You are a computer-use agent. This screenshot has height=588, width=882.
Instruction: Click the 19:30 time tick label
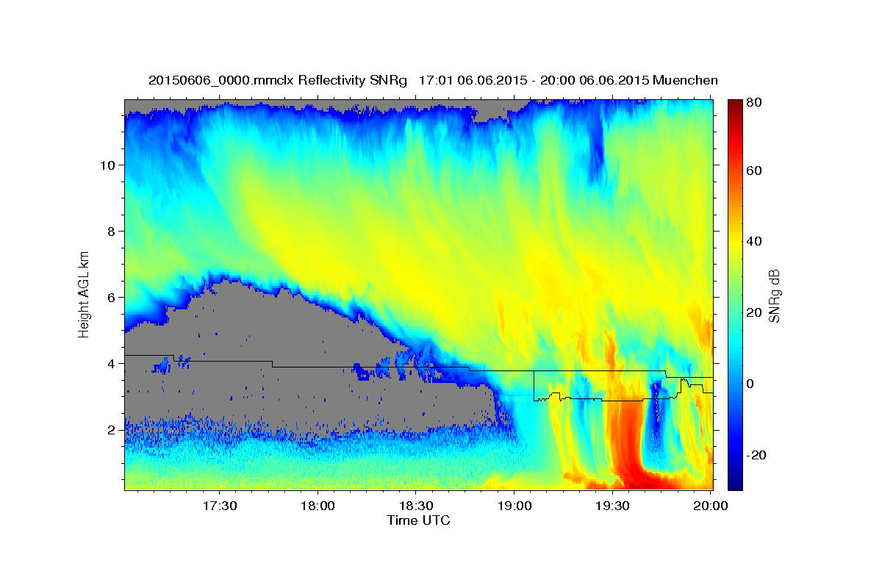click(x=612, y=506)
